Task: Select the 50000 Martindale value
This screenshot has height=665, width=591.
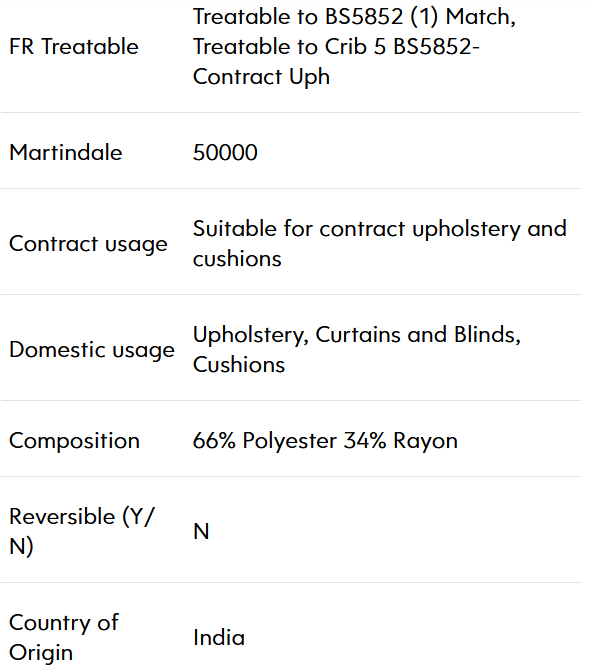Action: point(225,152)
